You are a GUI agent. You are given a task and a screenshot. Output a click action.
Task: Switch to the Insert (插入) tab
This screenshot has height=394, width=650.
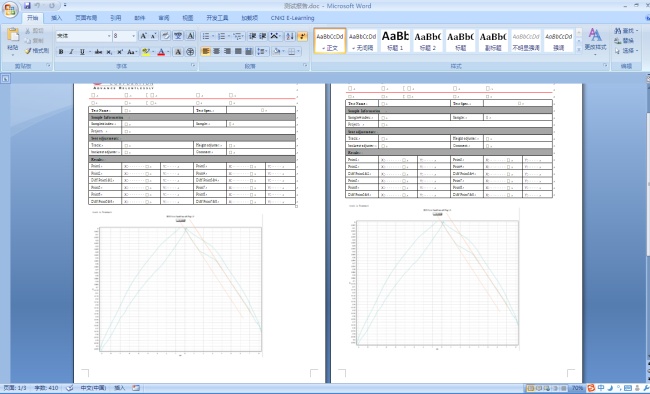coord(56,18)
